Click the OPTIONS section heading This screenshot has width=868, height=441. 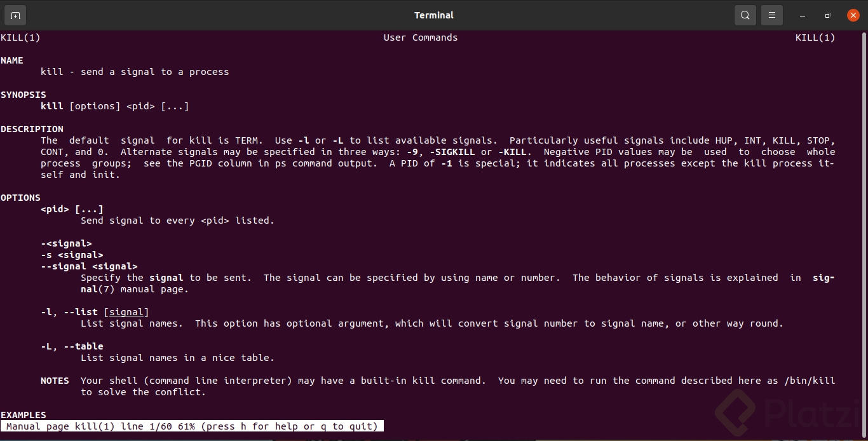[x=20, y=198]
